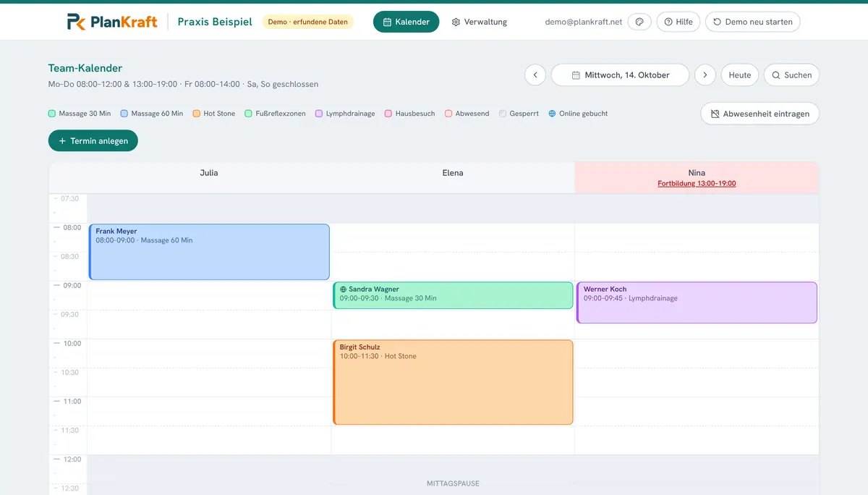Switch to the Kalender tab
The width and height of the screenshot is (868, 495).
click(406, 22)
